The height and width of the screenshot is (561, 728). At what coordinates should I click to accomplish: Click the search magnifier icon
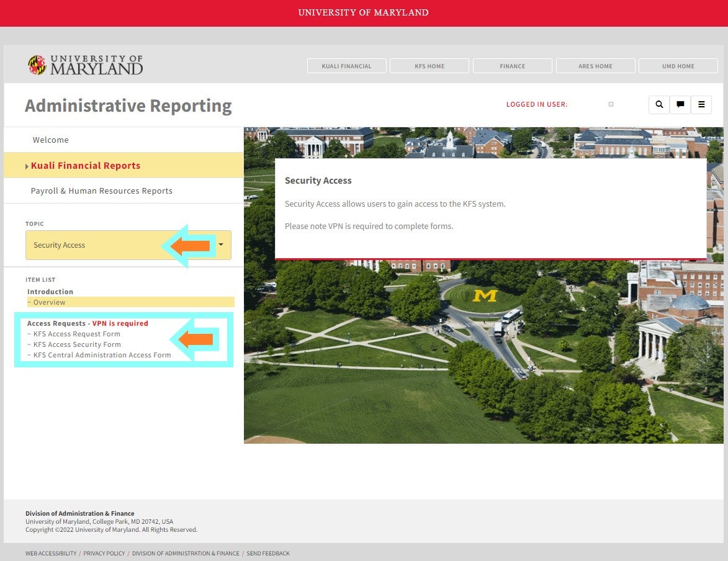tap(659, 105)
